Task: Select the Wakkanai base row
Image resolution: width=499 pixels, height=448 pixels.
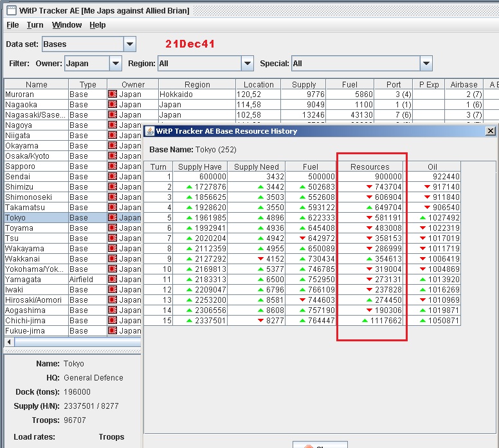Action: click(73, 259)
